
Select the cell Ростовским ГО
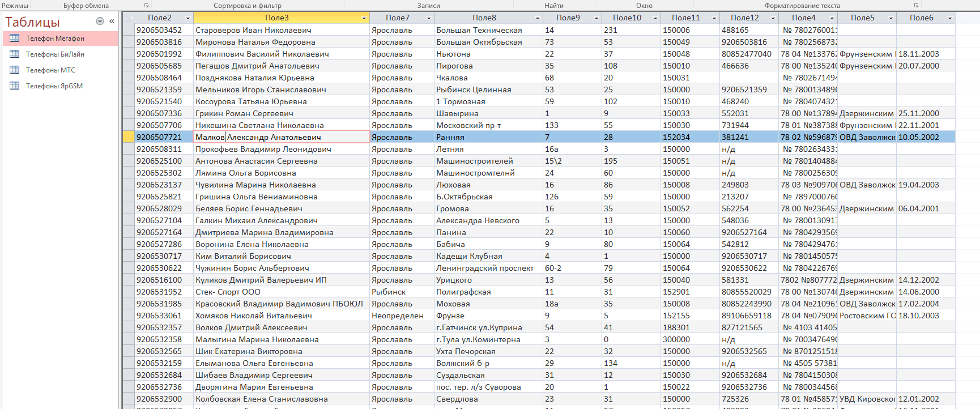pyautogui.click(x=867, y=316)
